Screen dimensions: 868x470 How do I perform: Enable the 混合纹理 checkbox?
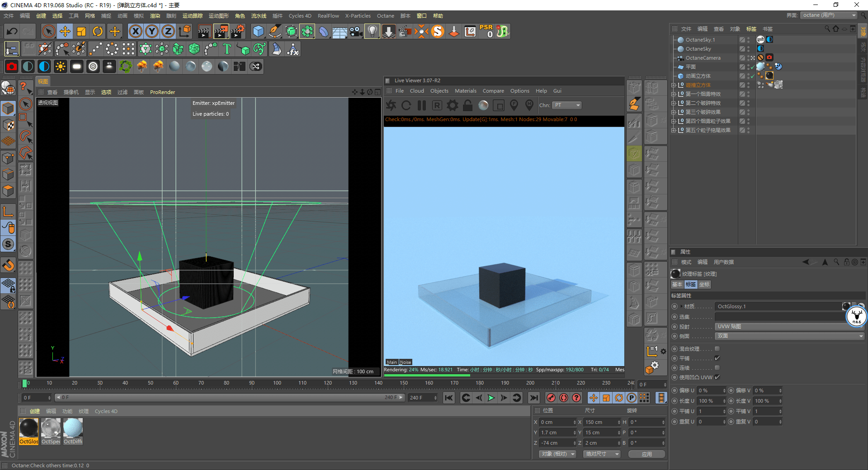(717, 349)
